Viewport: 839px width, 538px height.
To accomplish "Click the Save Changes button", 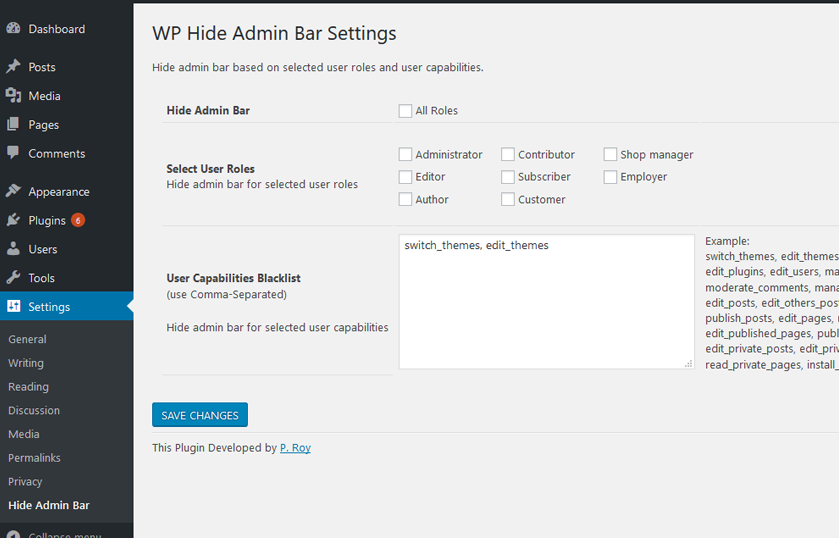I will tap(200, 415).
